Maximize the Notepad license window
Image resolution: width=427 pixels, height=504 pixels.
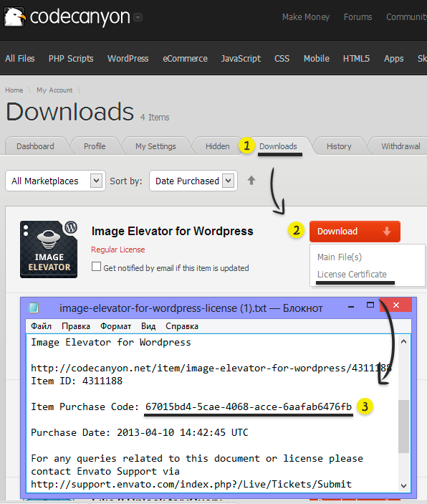click(x=370, y=305)
